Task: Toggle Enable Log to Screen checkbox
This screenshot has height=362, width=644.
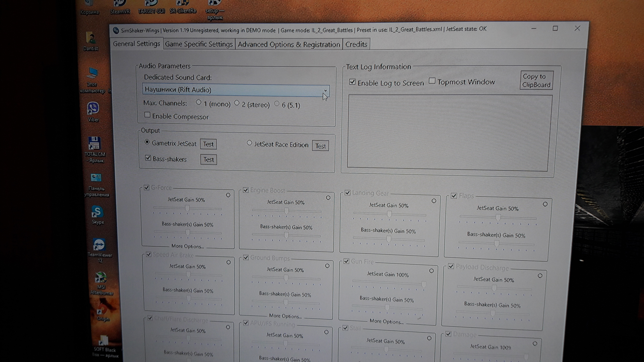Action: 352,82
